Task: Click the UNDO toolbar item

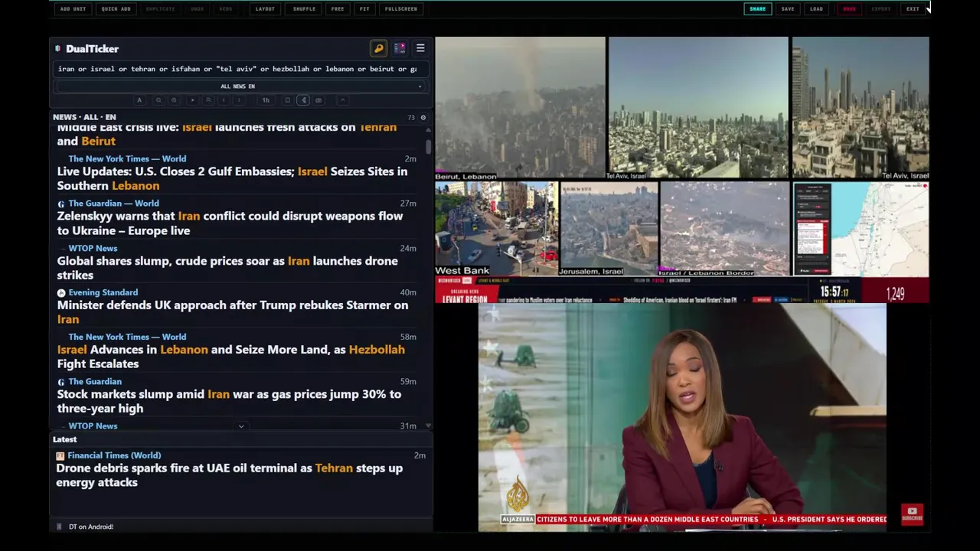Action: (x=197, y=9)
